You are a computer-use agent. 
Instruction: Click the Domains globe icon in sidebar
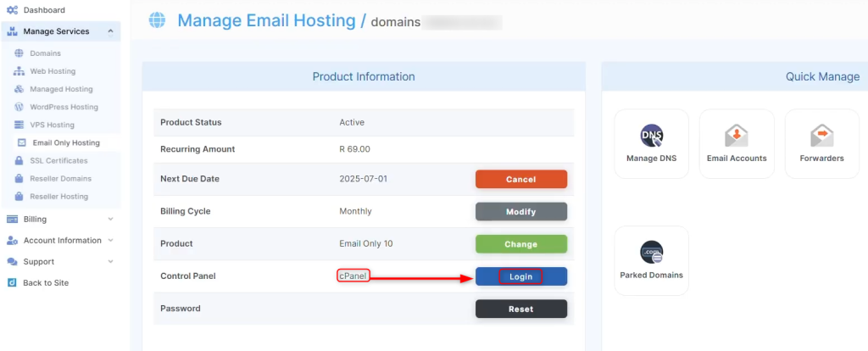tap(19, 53)
